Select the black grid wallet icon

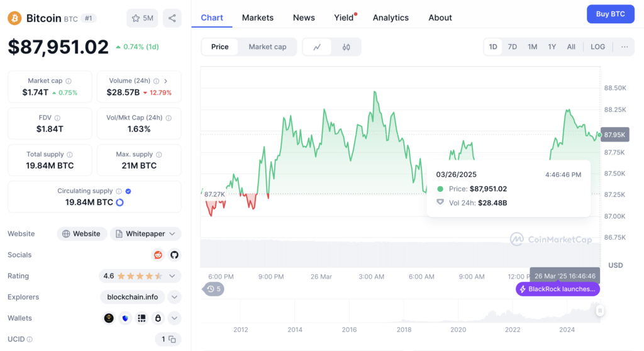[x=142, y=318]
